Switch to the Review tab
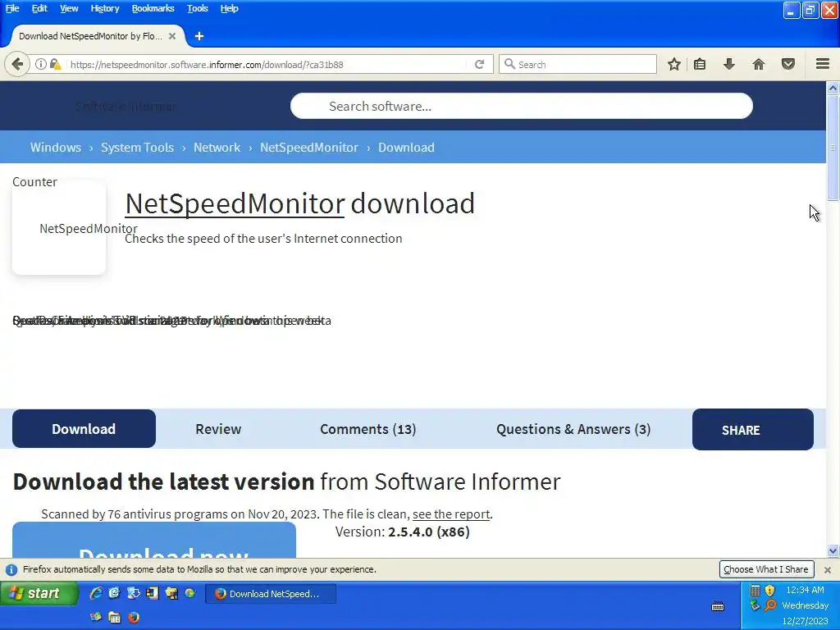Screen dimensions: 840x630 (x=218, y=429)
